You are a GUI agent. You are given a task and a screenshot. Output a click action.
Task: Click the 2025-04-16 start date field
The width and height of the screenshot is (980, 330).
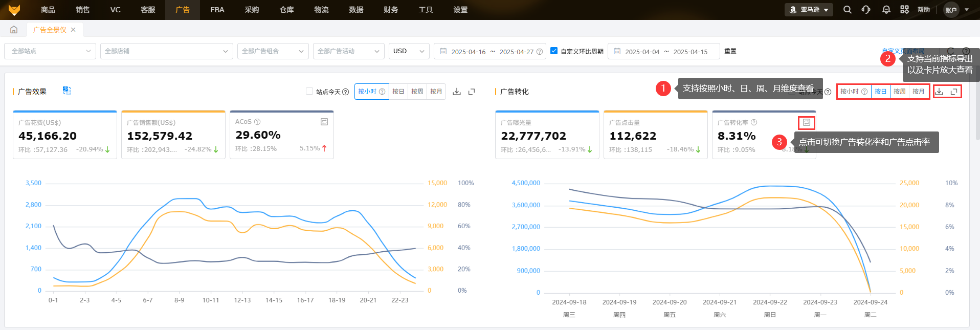pyautogui.click(x=468, y=52)
